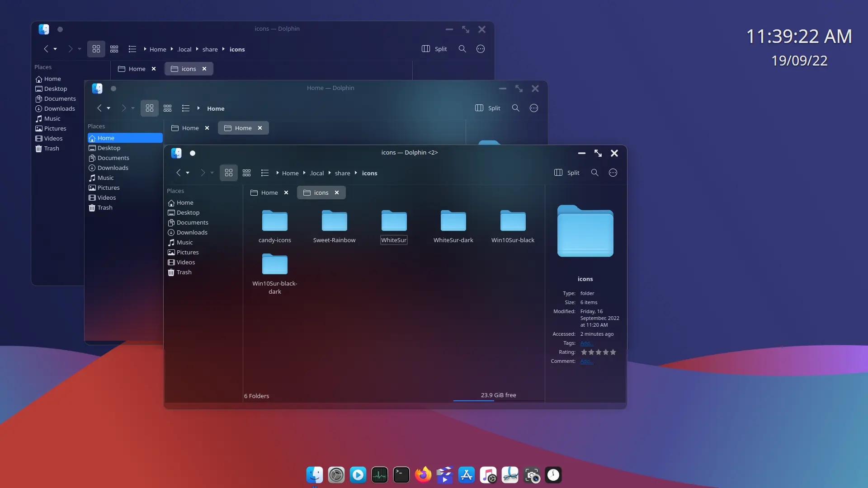Click the grid view icon in Dolphin
Viewport: 868px width, 488px height.
[x=228, y=173]
